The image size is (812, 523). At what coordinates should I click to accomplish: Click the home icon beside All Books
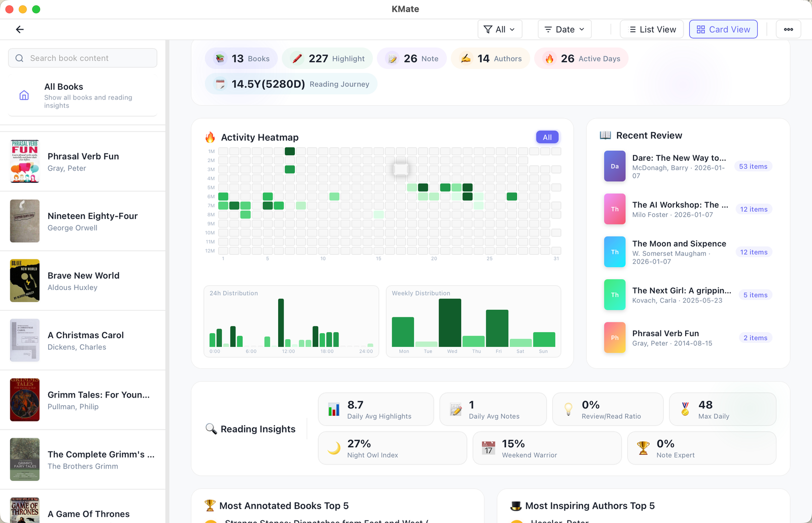24,95
